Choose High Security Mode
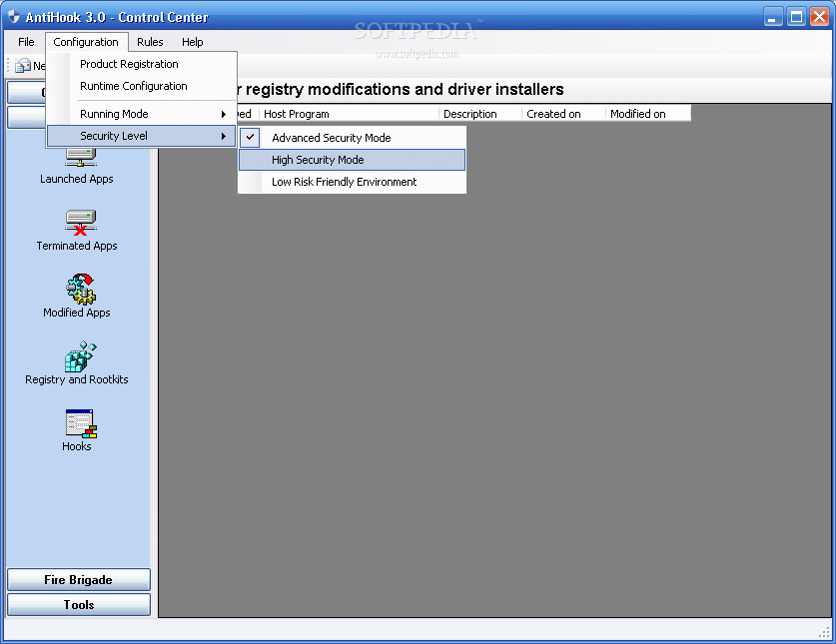 point(352,160)
